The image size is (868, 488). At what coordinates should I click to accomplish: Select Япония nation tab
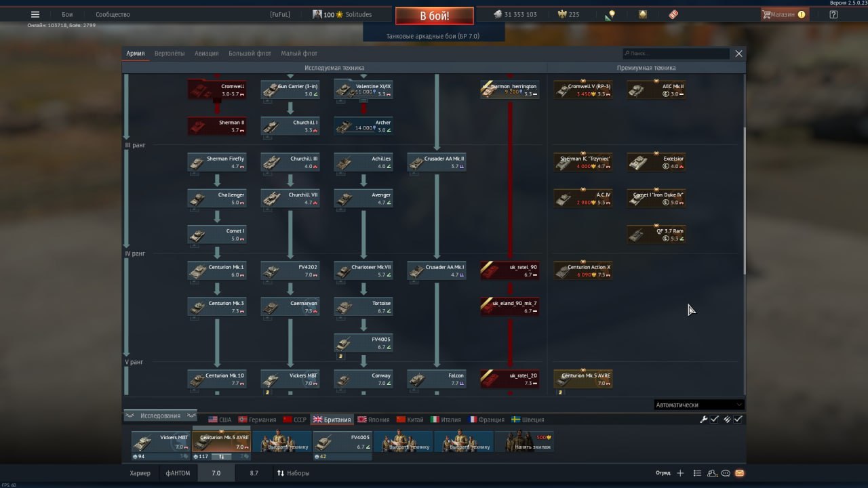(x=374, y=420)
